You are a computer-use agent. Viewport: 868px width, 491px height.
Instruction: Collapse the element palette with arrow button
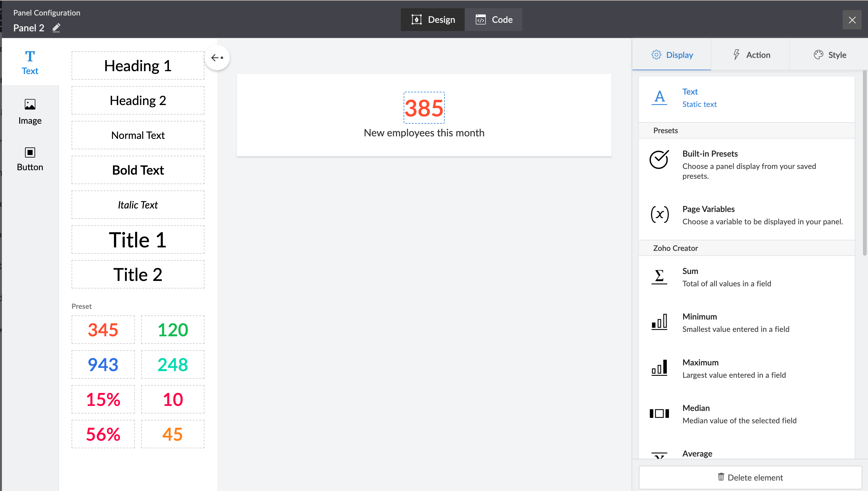click(217, 58)
